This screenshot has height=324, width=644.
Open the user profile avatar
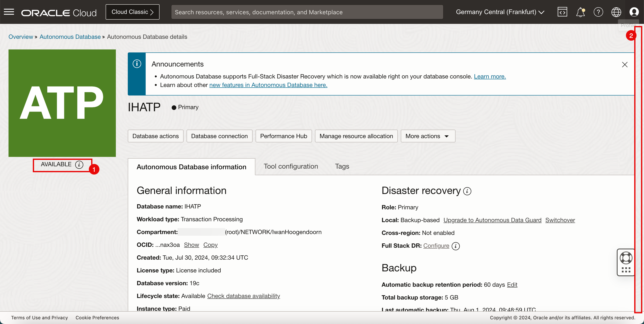[x=634, y=12]
